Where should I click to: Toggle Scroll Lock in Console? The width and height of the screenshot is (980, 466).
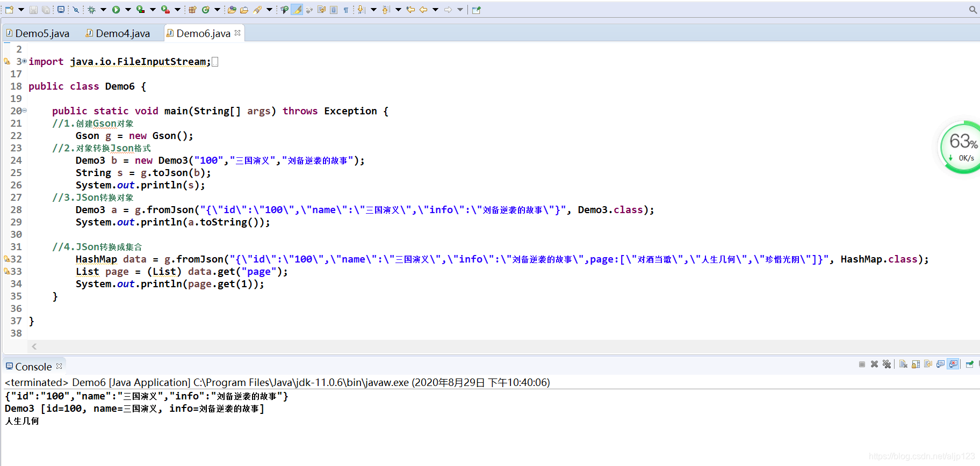click(916, 364)
